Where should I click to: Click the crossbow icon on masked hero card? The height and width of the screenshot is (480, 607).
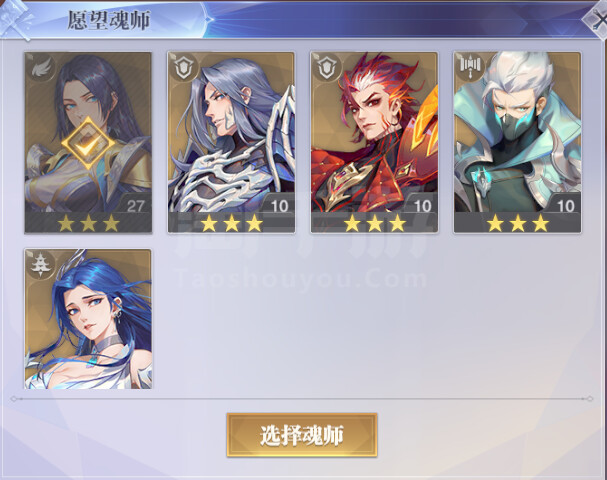click(x=470, y=64)
